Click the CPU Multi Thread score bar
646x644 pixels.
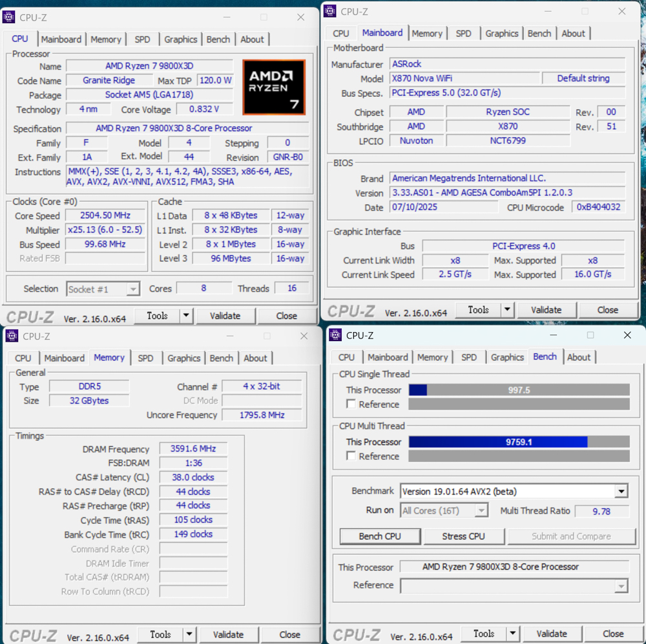pos(519,442)
